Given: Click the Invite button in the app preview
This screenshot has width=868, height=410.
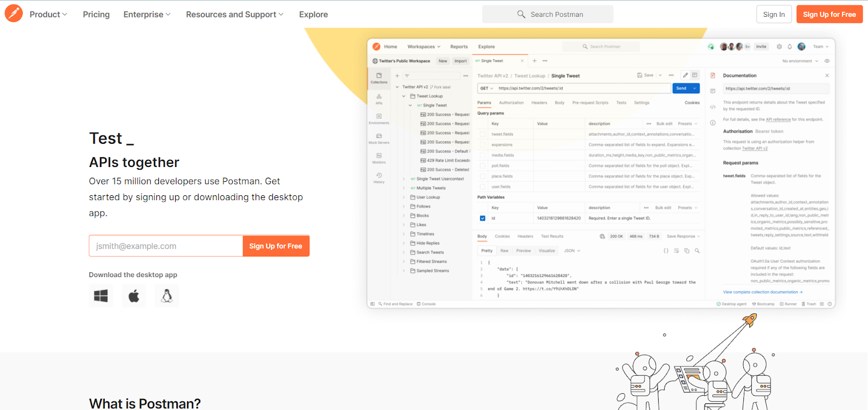Looking at the screenshot, I should [x=762, y=47].
